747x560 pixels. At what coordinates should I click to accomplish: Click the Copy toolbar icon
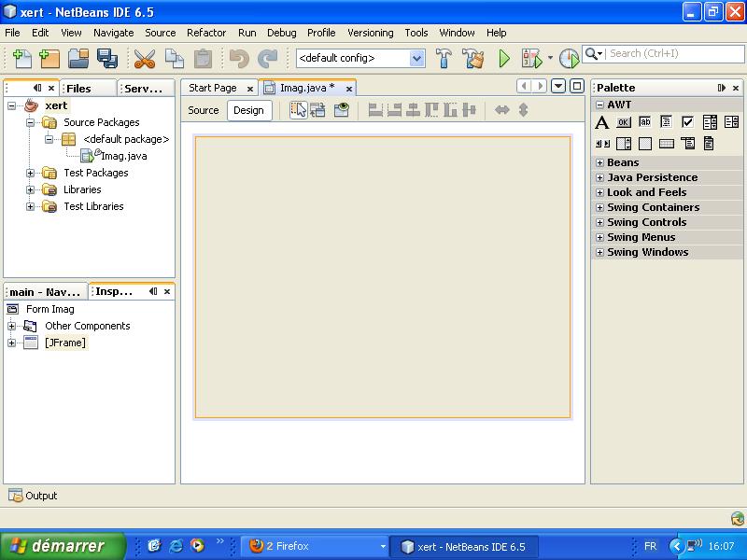pyautogui.click(x=175, y=59)
